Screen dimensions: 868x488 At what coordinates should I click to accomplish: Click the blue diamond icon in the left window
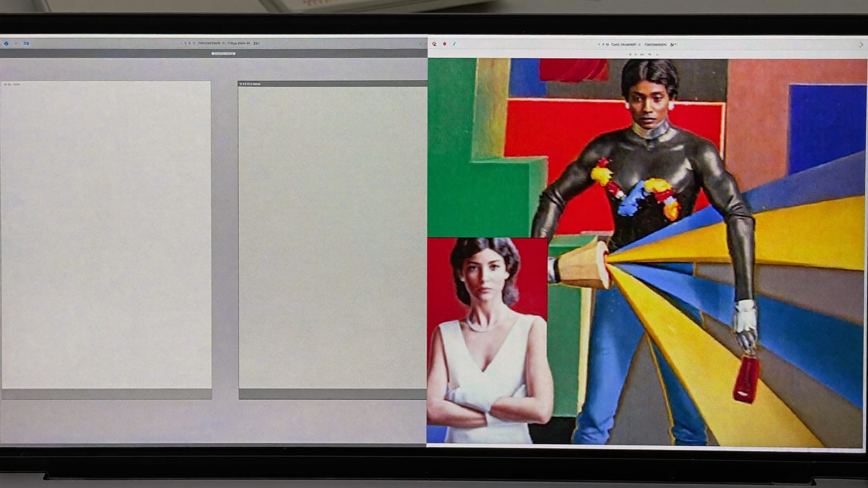point(6,43)
